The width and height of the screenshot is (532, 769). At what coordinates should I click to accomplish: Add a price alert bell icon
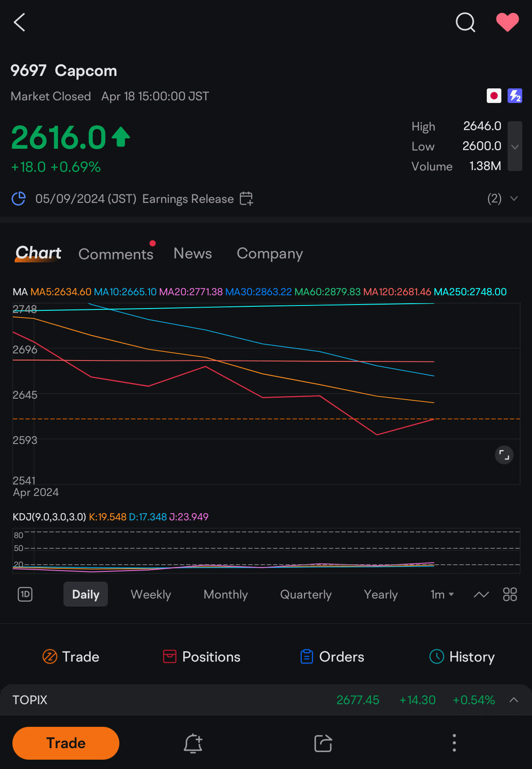click(193, 743)
